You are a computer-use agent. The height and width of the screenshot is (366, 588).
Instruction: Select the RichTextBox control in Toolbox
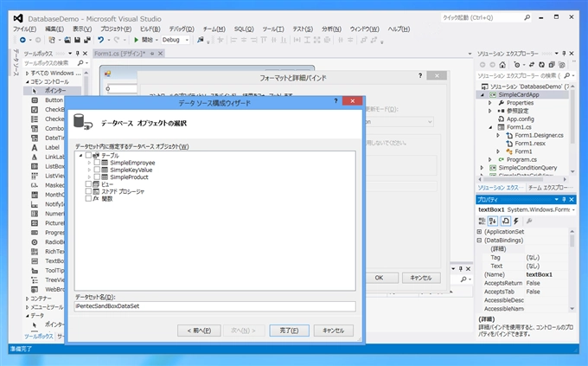pyautogui.click(x=48, y=252)
